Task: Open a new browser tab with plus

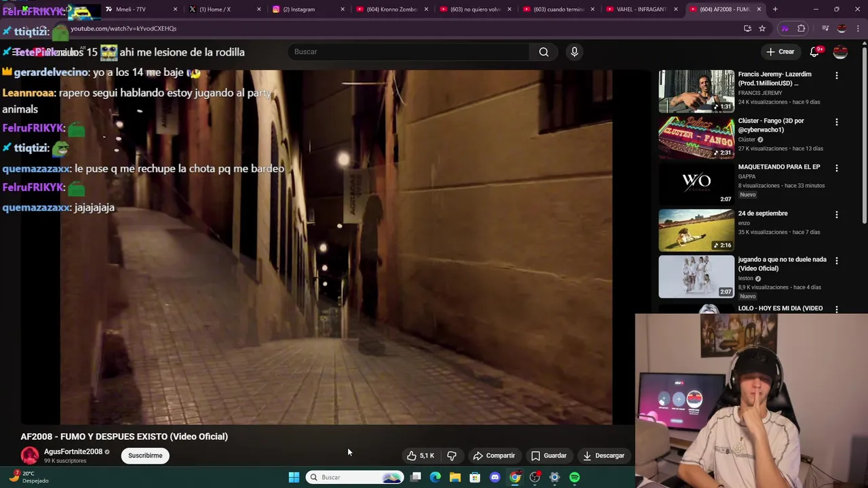Action: [x=775, y=9]
